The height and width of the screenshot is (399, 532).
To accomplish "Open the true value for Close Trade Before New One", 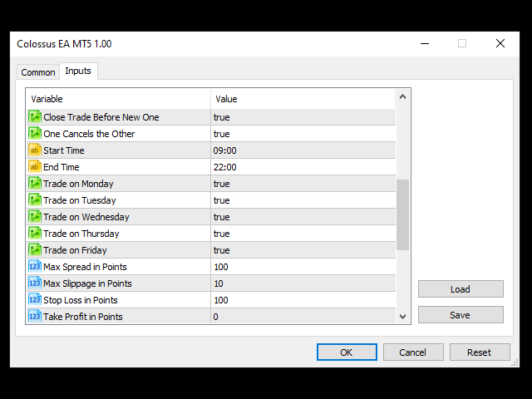I will [x=303, y=117].
